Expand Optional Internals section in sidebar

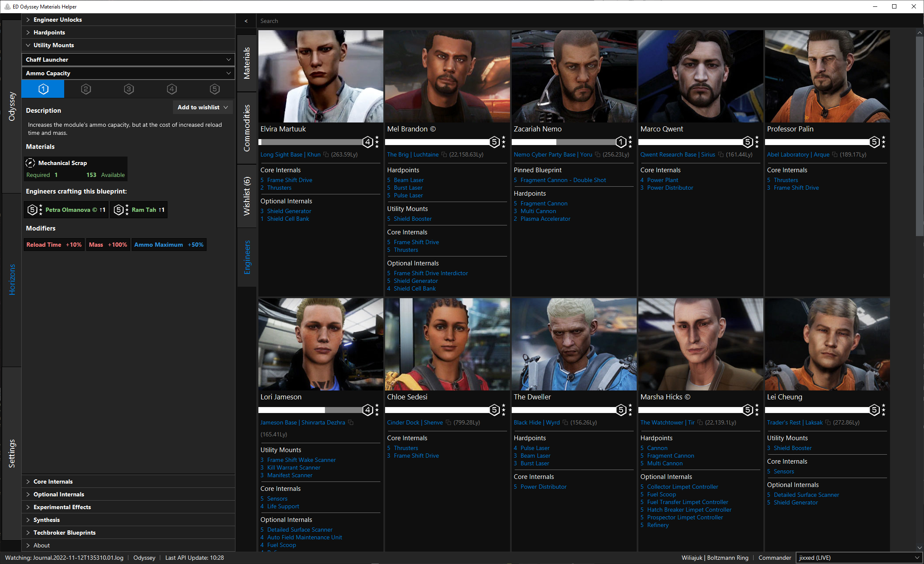128,494
